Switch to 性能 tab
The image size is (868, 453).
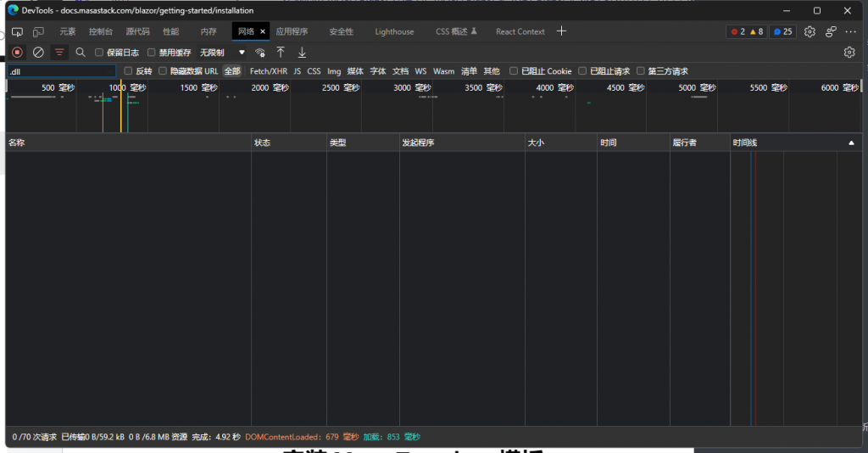(171, 31)
